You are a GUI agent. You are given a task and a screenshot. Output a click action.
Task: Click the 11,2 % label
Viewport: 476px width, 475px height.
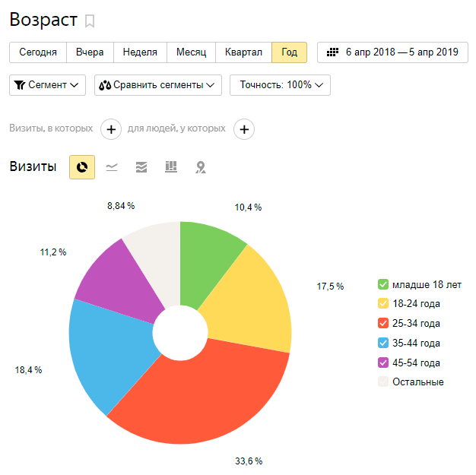point(53,252)
